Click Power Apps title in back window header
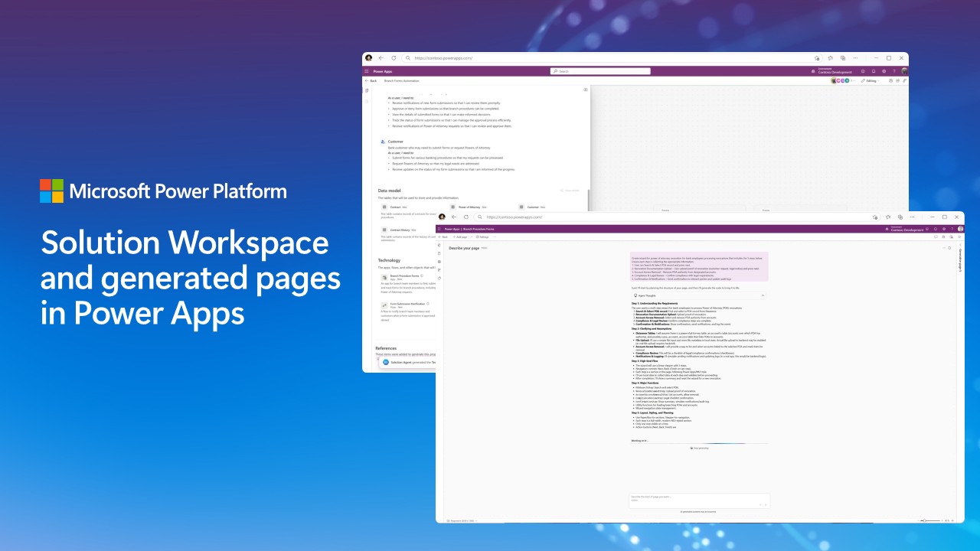The height and width of the screenshot is (551, 980). (383, 71)
